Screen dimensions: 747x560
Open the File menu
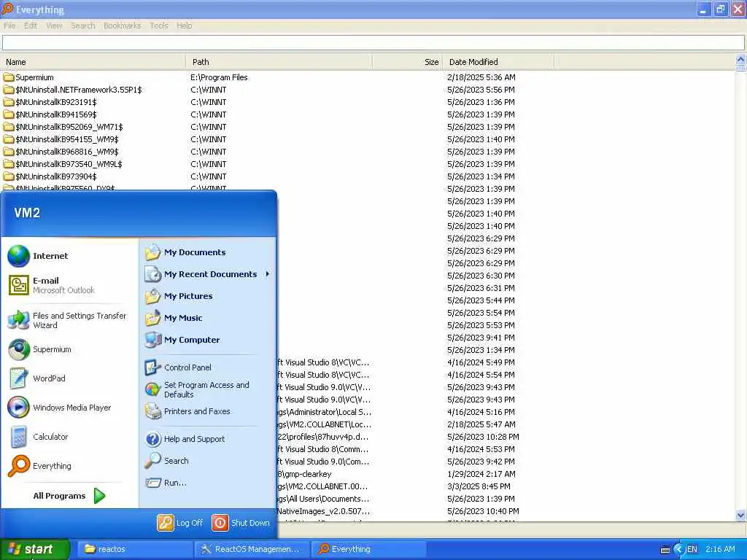pyautogui.click(x=9, y=26)
